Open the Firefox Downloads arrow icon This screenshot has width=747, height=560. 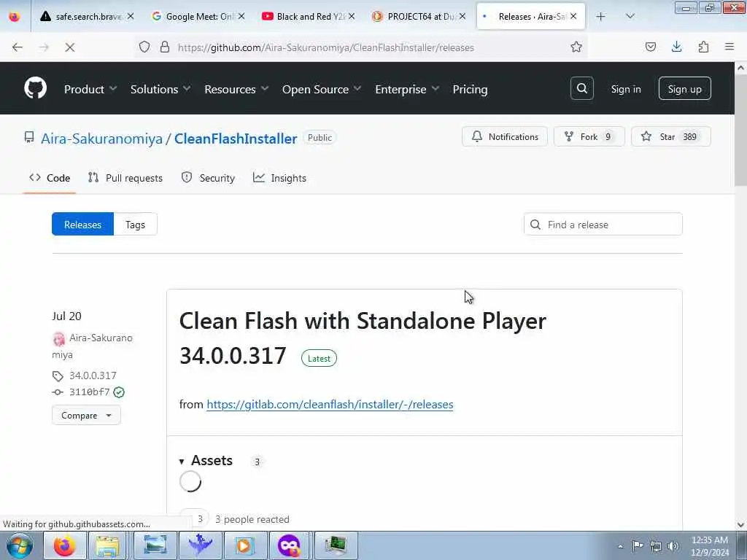coord(676,47)
